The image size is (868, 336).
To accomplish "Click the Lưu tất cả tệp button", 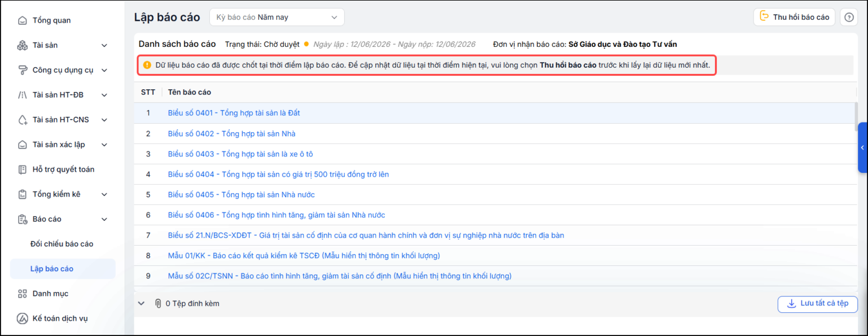I will click(818, 304).
